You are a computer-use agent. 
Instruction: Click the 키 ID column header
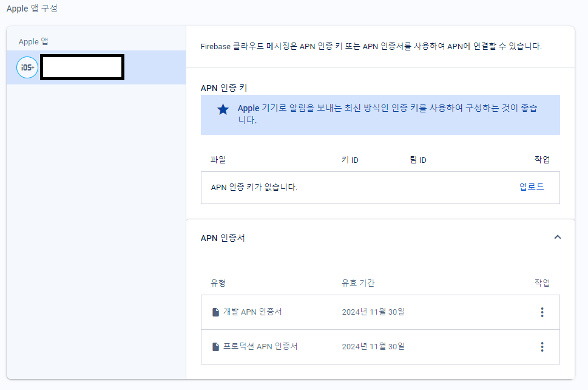pos(350,160)
